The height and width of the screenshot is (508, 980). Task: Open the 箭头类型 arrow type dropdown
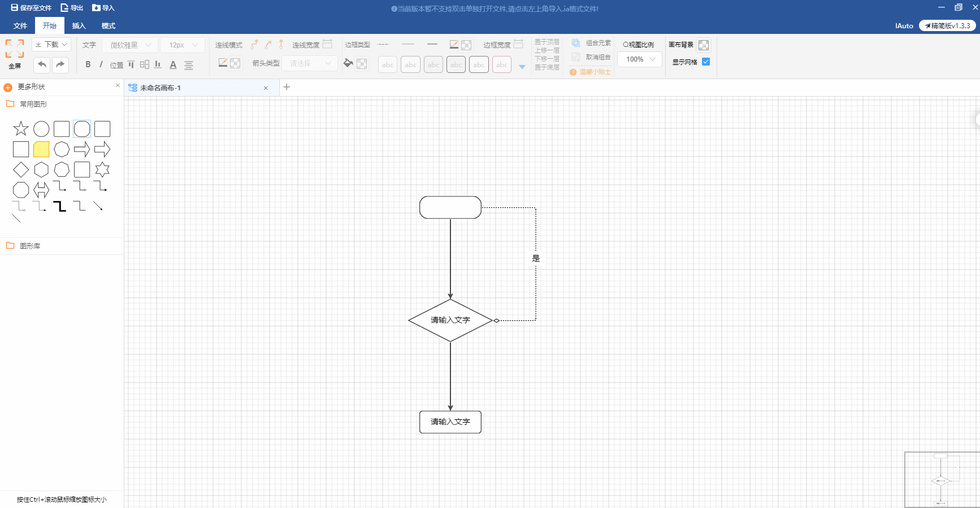click(310, 63)
